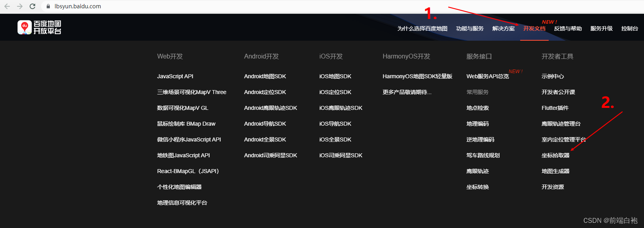
Task: Open 鹰眼轨迹管理台 link
Action: (561, 124)
